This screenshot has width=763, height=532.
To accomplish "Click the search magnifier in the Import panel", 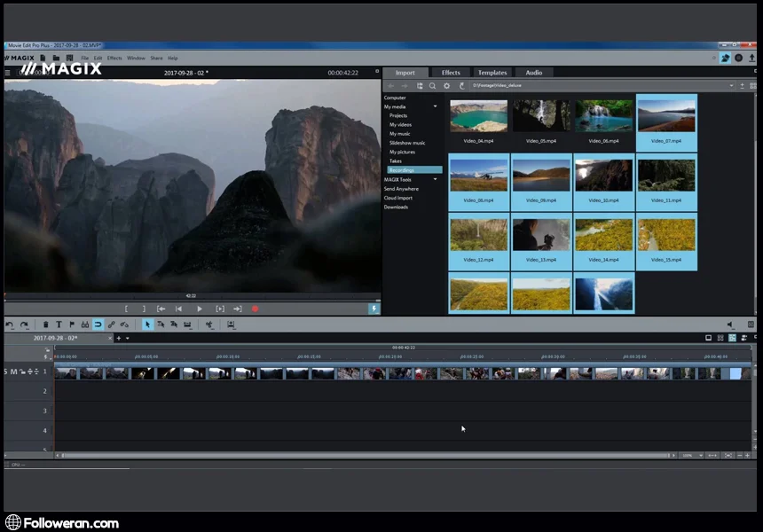I will tap(432, 86).
